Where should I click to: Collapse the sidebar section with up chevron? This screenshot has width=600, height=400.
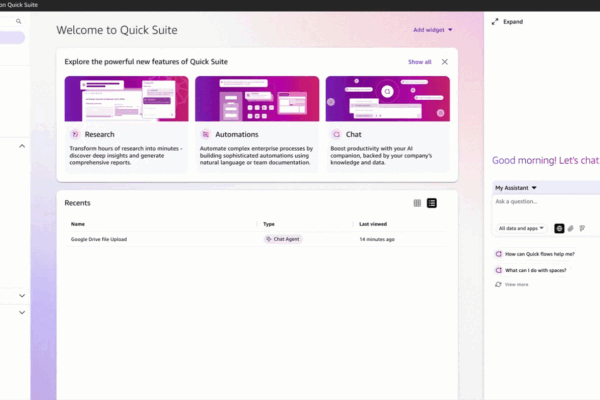22,146
